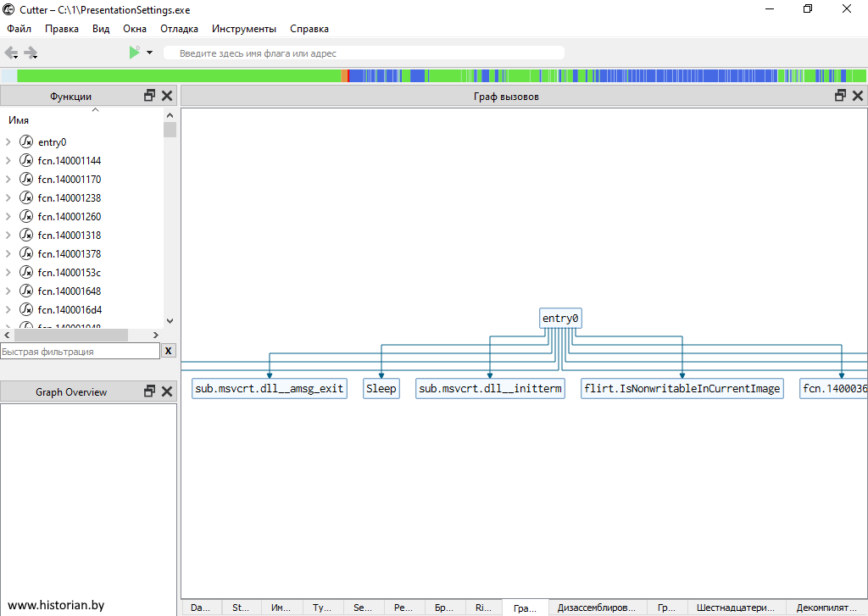The image size is (868, 616).
Task: Click the flag or address input field
Action: tap(364, 53)
